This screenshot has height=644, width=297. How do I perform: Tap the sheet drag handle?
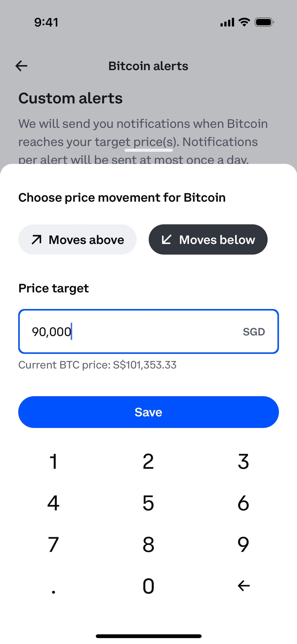tap(148, 150)
